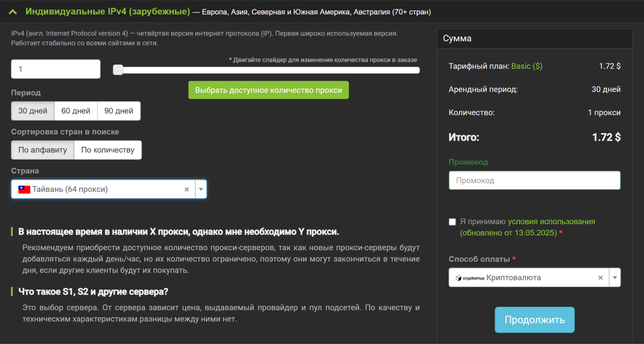Screen dimensions: 644x344
Task: Check the terms of use acceptance checkbox
Action: coord(452,222)
